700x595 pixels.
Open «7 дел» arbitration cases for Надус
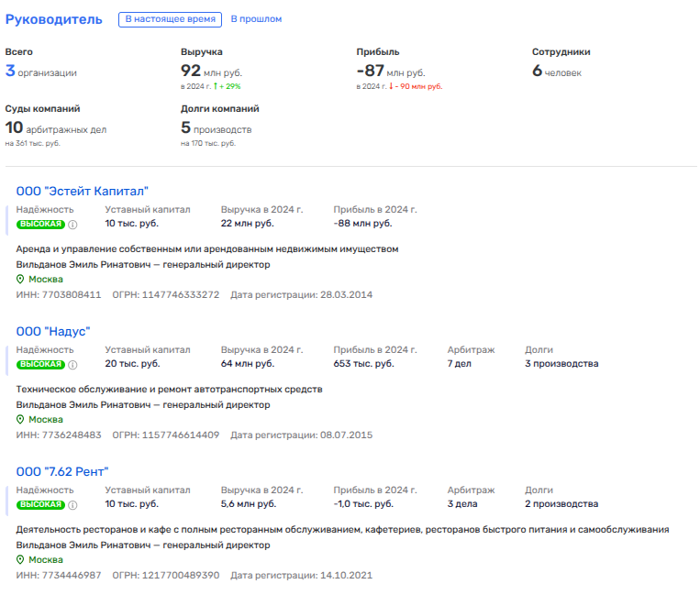[x=460, y=364]
